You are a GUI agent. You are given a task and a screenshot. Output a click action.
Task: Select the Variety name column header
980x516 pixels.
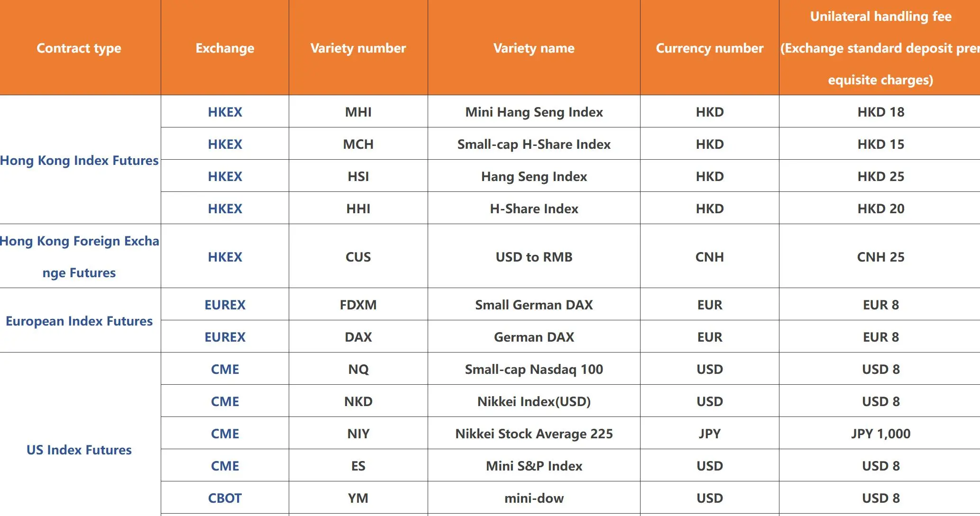[534, 48]
